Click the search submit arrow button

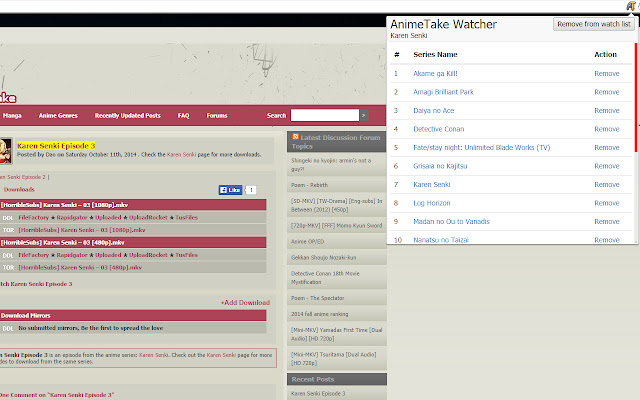pyautogui.click(x=364, y=116)
